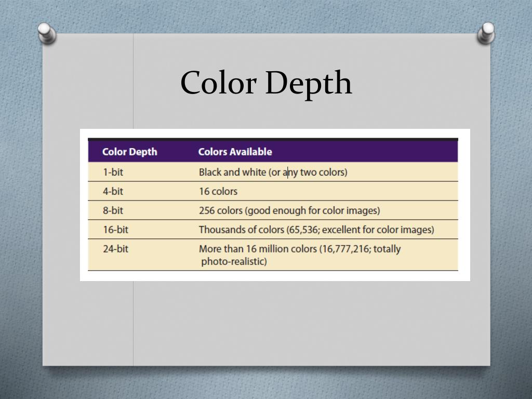
Task: Click the '4-bit' table cell
Action: (x=113, y=191)
